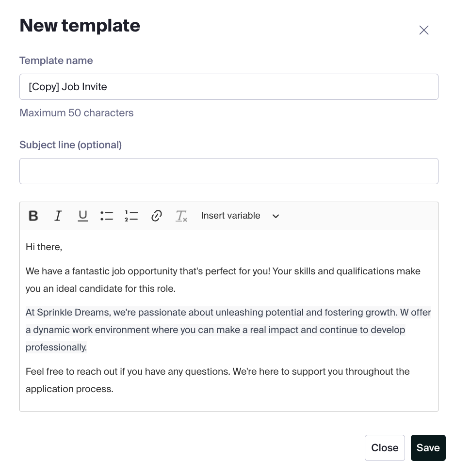Underline text using the U icon

[82, 216]
